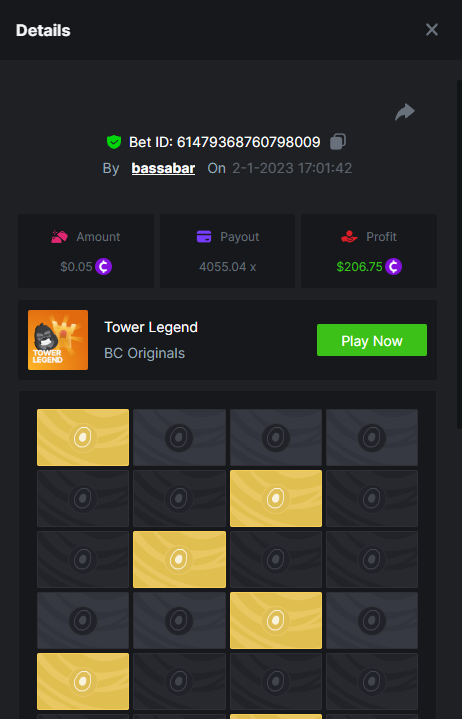Open bassabar's user profile

pyautogui.click(x=163, y=168)
